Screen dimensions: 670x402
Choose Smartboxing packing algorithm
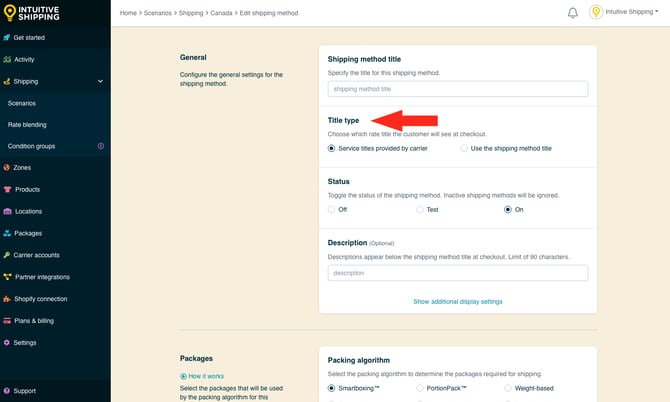[x=331, y=388]
